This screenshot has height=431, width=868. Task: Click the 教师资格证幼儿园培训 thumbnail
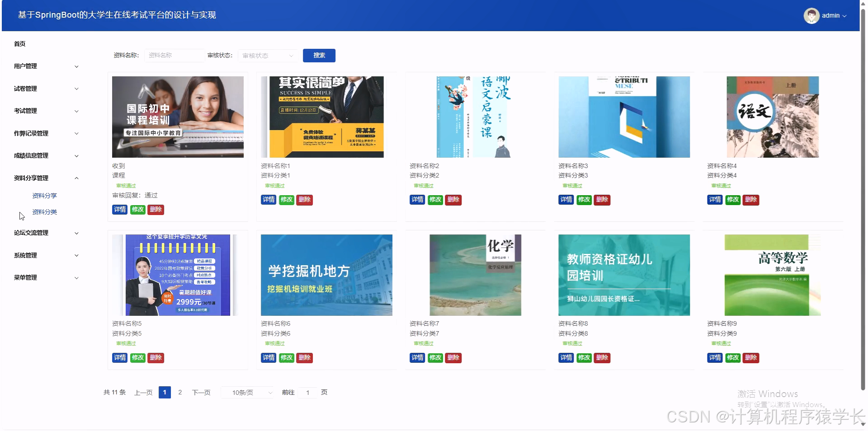click(624, 275)
